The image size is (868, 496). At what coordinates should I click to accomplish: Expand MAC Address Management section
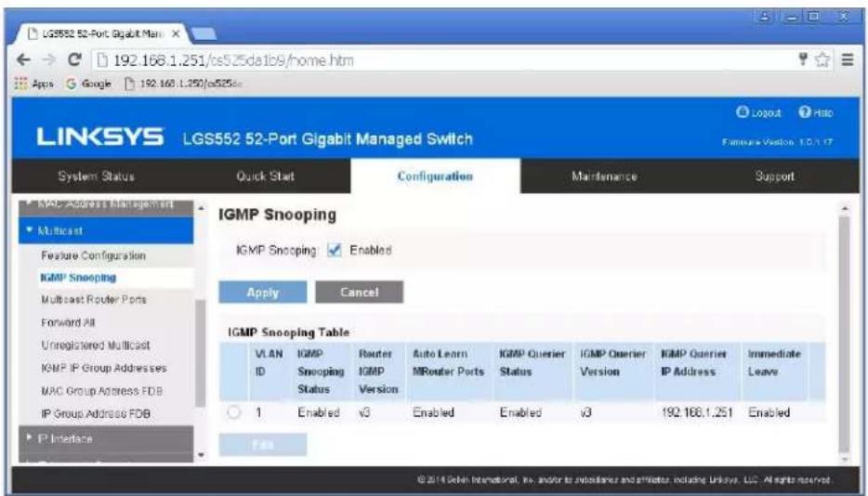106,205
